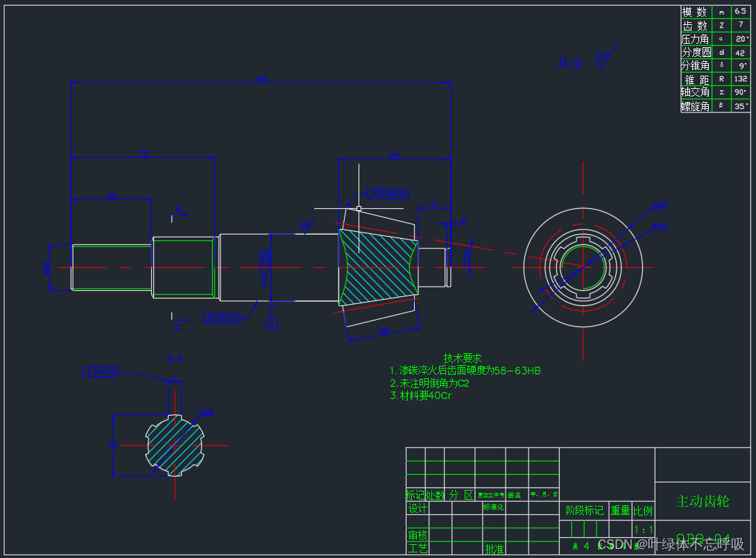This screenshot has height=558, width=756.
Task: Select the 轴交角 cell
Action: [696, 92]
